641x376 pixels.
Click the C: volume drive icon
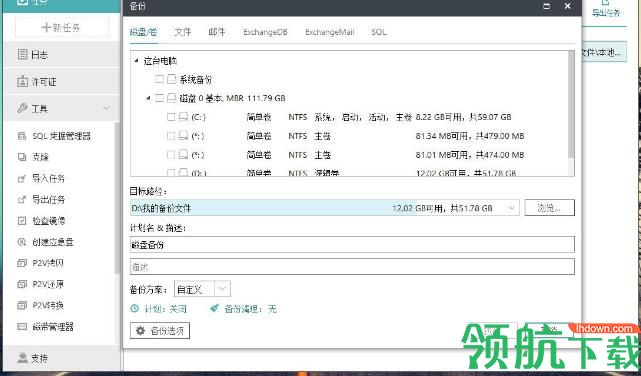tap(184, 117)
